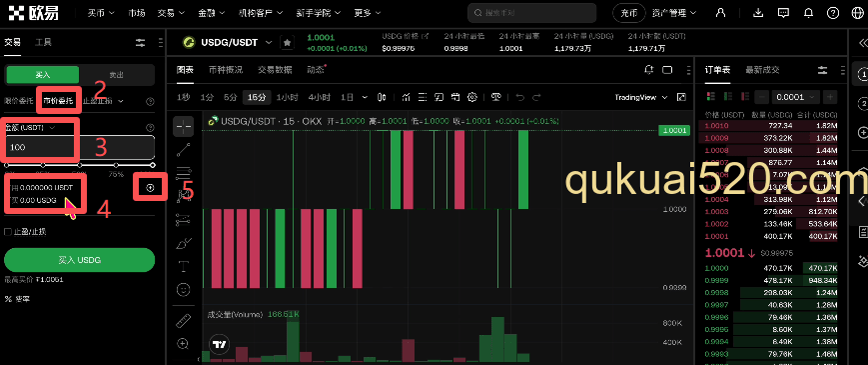
Task: Favorite USDG/USDT with the star icon
Action: (287, 42)
